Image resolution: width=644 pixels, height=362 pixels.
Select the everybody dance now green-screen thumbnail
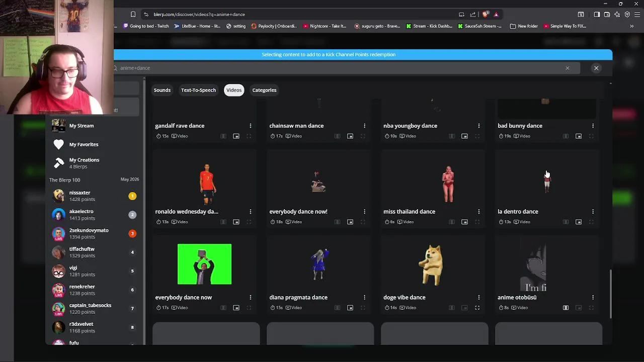click(x=204, y=264)
